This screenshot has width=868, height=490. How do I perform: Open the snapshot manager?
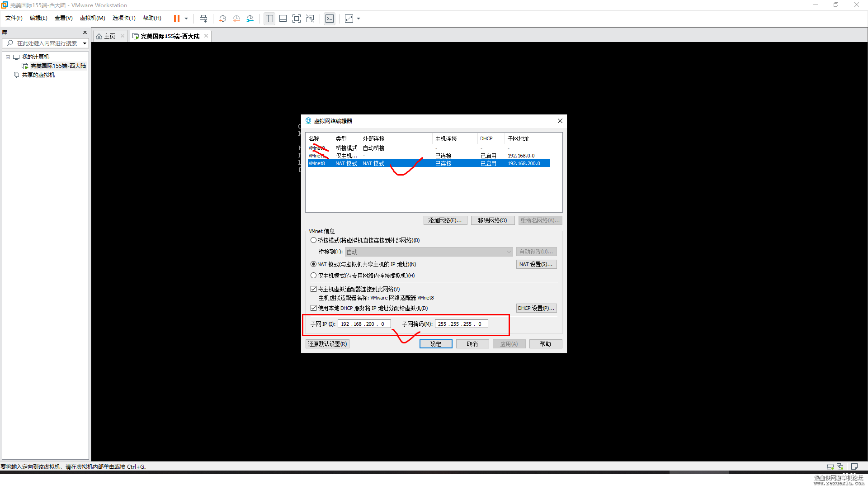pyautogui.click(x=250, y=19)
